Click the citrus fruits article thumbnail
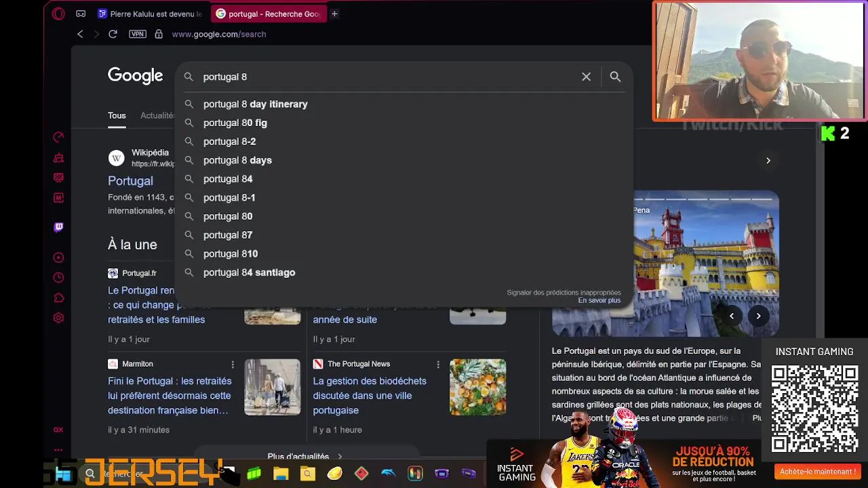Viewport: 868px width, 488px height. [477, 387]
